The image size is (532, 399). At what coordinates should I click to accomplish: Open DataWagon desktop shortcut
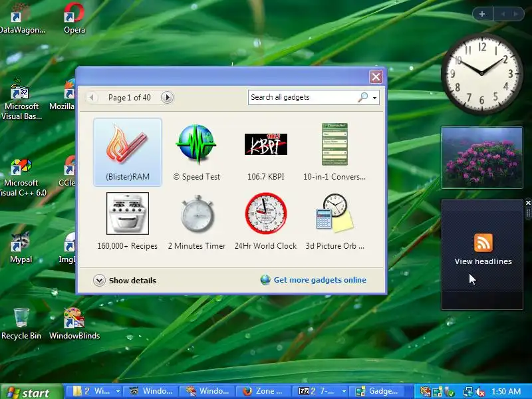click(22, 19)
